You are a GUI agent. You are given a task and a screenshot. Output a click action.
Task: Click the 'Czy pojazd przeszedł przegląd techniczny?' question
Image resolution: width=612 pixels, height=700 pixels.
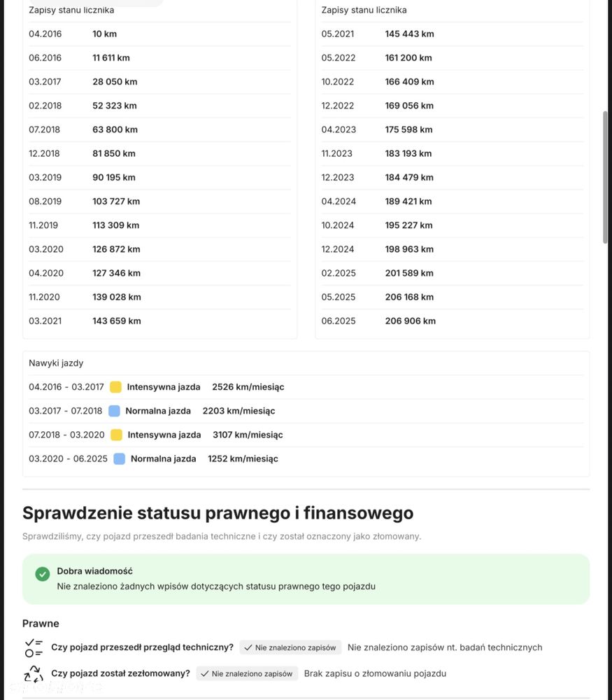(x=142, y=647)
